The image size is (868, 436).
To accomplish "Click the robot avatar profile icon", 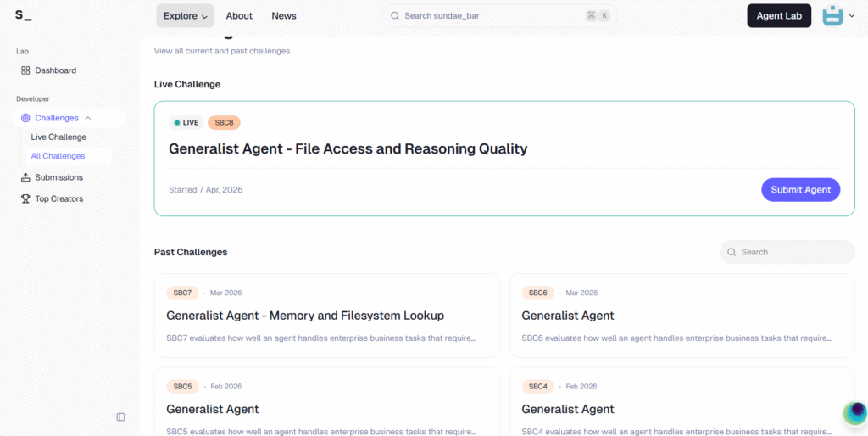I will point(832,15).
